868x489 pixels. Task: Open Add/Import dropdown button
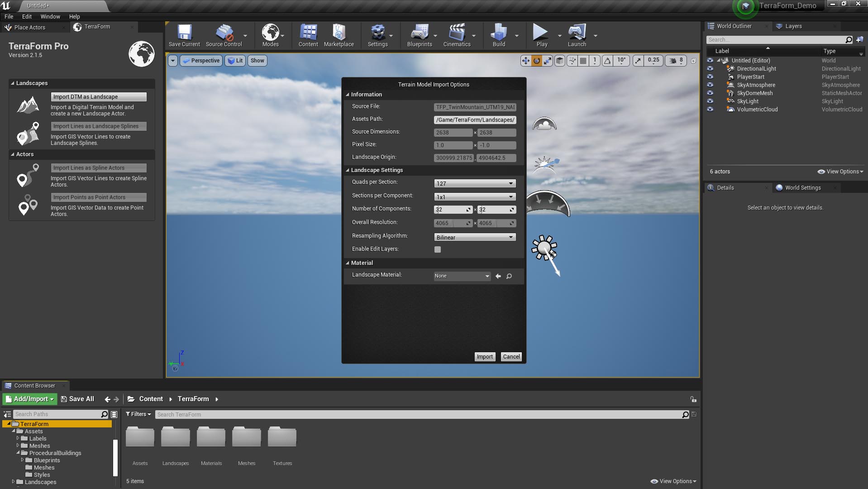(x=30, y=399)
